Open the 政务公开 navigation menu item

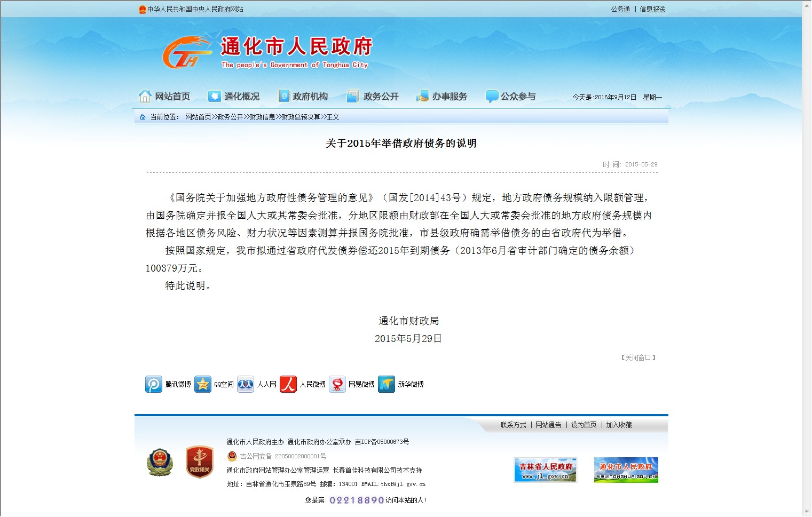point(373,97)
